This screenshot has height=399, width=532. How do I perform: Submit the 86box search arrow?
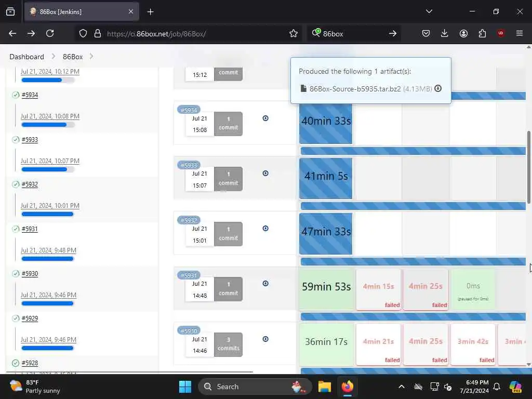click(393, 33)
